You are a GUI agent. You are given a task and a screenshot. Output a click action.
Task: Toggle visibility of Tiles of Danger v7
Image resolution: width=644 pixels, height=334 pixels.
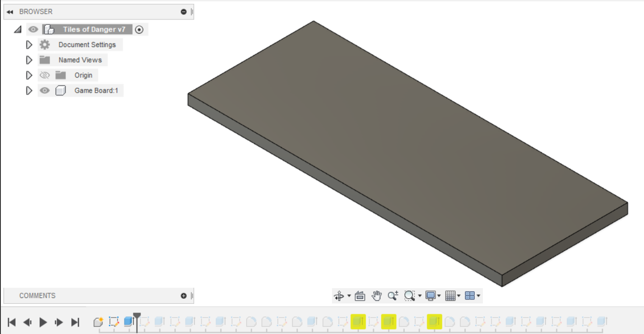(x=33, y=29)
